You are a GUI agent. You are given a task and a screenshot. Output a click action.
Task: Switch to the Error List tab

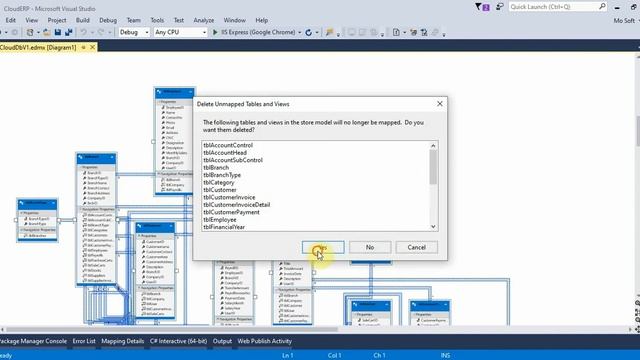[84, 341]
